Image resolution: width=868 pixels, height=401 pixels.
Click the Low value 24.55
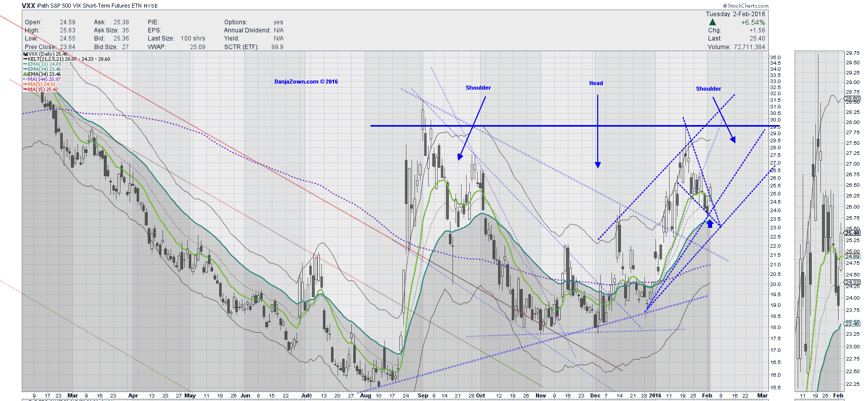(x=67, y=38)
